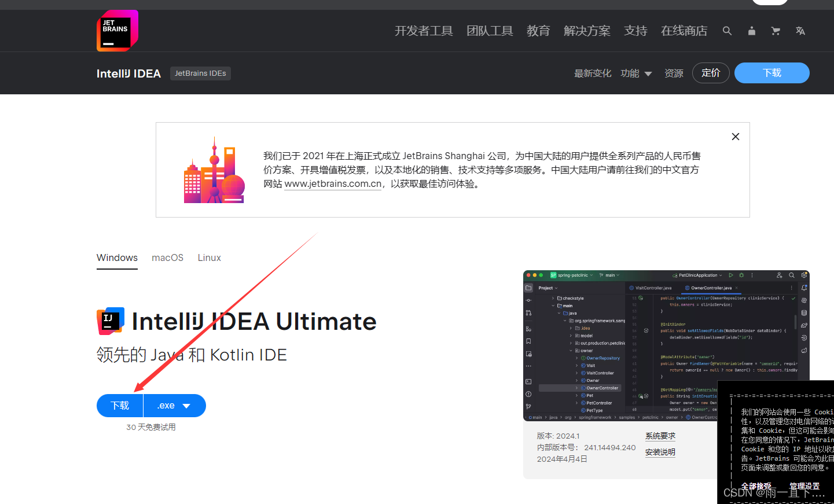Image resolution: width=834 pixels, height=504 pixels.
Task: Open the 支持 menu
Action: point(635,31)
